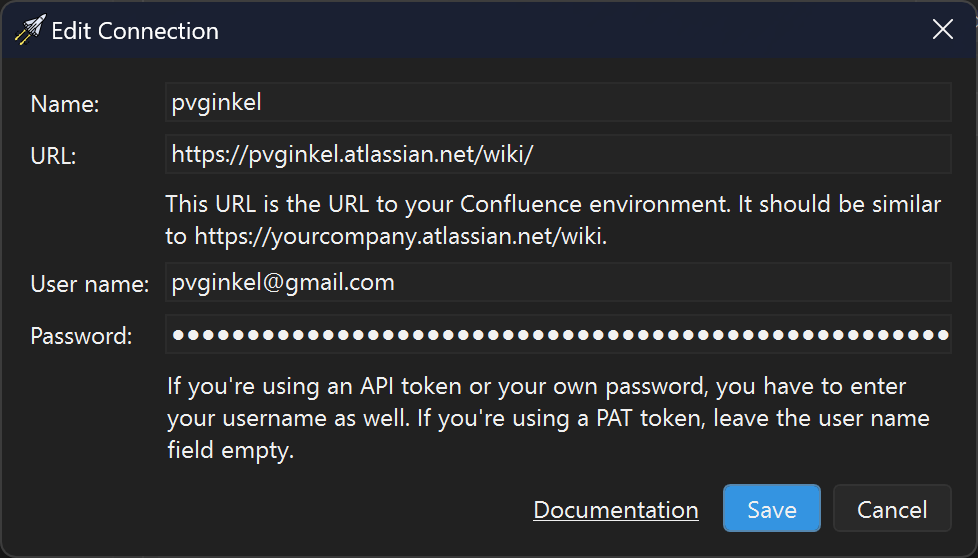Image resolution: width=978 pixels, height=558 pixels.
Task: Close the Edit Connection dialog with X
Action: [942, 29]
